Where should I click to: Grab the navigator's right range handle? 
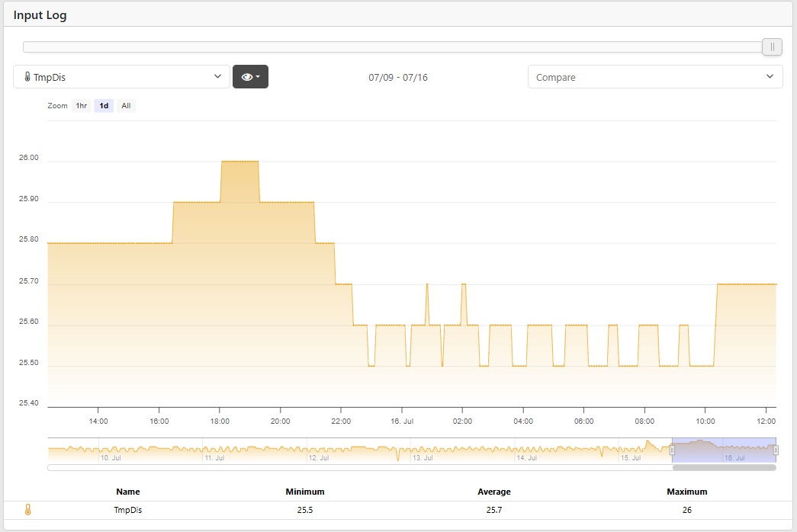click(776, 450)
